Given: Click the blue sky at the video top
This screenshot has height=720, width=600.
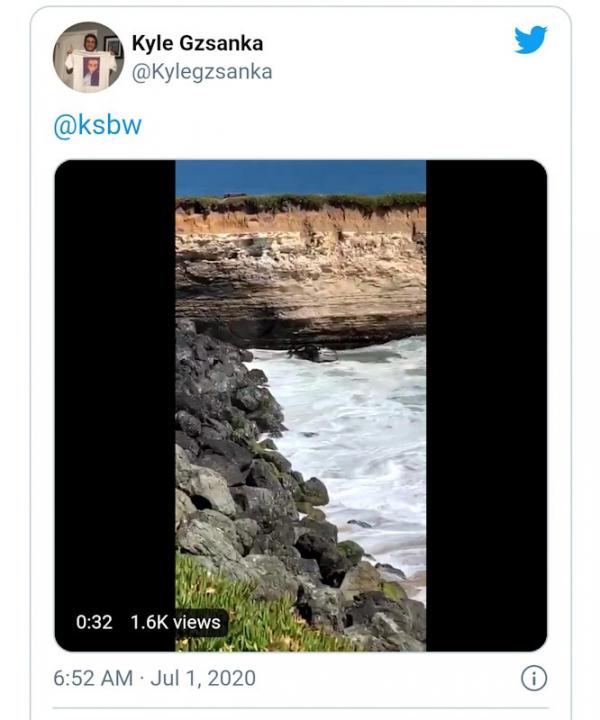Looking at the screenshot, I should (x=300, y=176).
